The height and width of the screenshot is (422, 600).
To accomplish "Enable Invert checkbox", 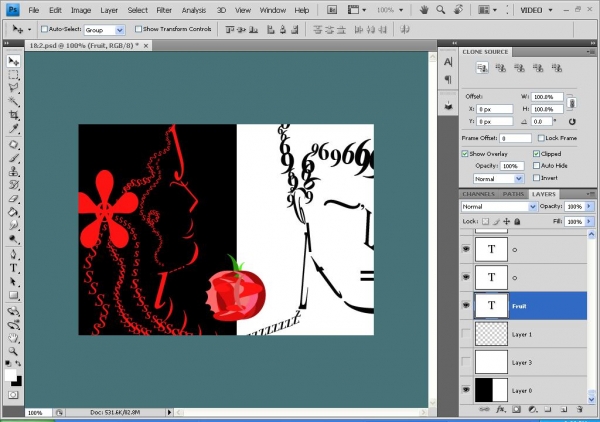I will (x=536, y=178).
